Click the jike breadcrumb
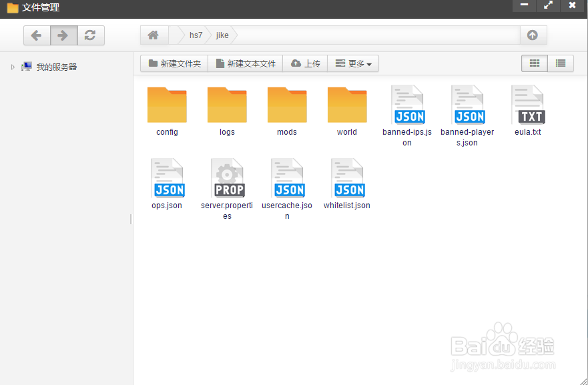588x385 pixels. (x=222, y=35)
